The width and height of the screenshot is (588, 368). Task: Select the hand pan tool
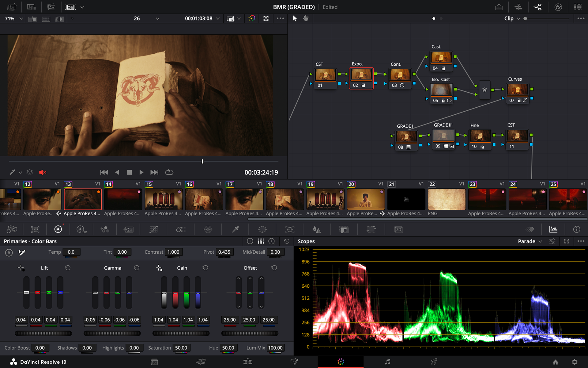(306, 18)
